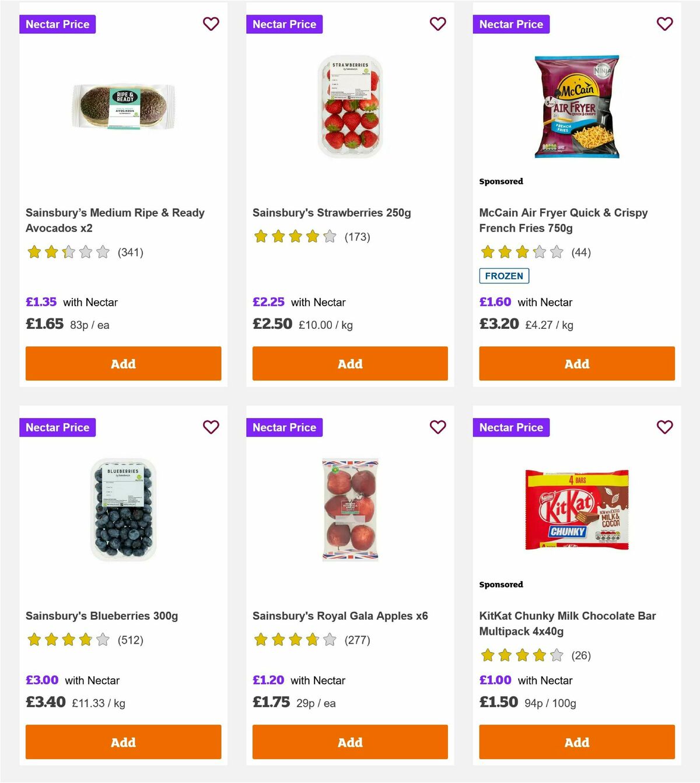Select the Nectar Price tab on Blueberries

pos(57,427)
